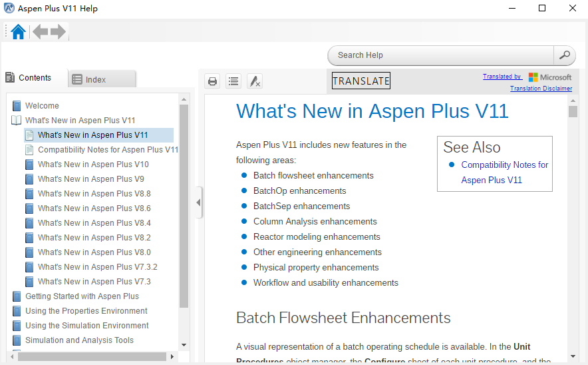This screenshot has height=365, width=588.
Task: Select highlighted What's New in Aspen Plus V11 page
Action: point(92,135)
